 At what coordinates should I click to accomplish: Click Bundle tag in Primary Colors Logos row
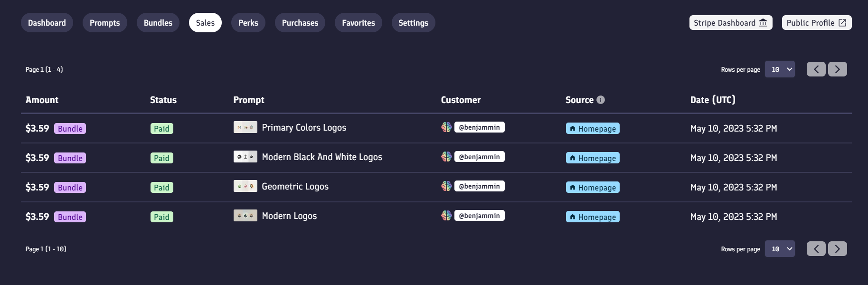click(x=70, y=129)
